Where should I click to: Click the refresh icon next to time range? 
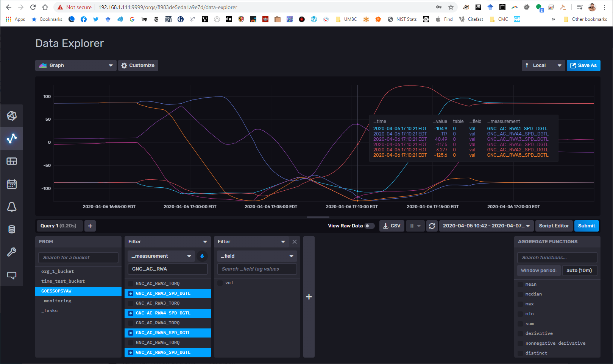[x=432, y=226]
